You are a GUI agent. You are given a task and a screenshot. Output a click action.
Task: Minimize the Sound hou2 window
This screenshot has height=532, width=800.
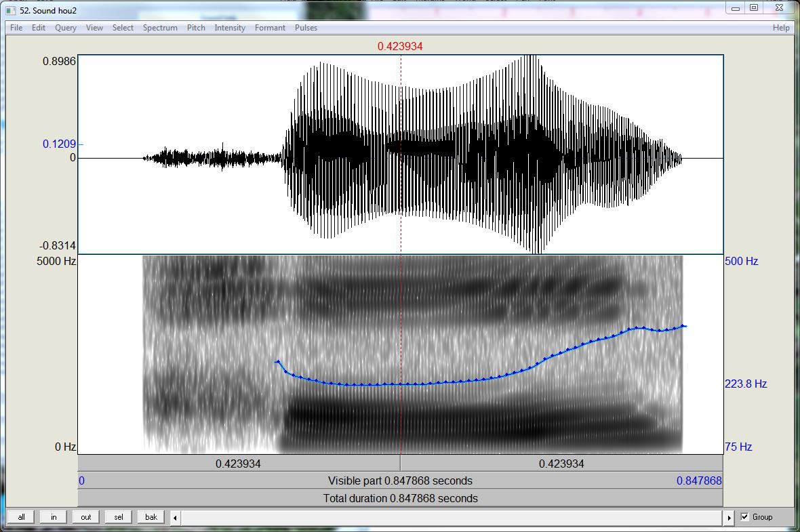pos(735,8)
